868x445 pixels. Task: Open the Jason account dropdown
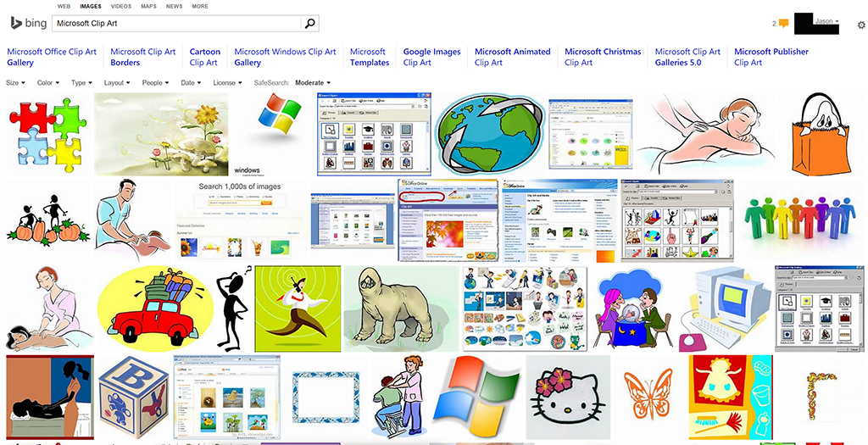tap(826, 21)
